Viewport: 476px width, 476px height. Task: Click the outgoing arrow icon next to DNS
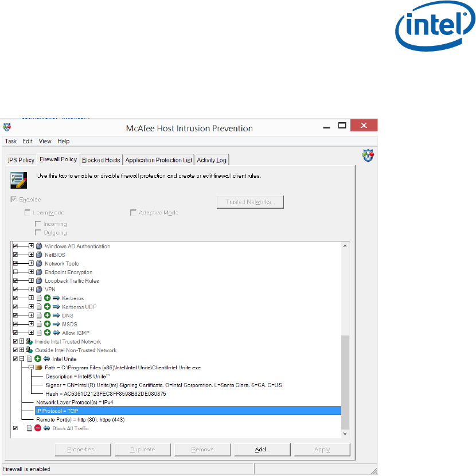pos(56,315)
